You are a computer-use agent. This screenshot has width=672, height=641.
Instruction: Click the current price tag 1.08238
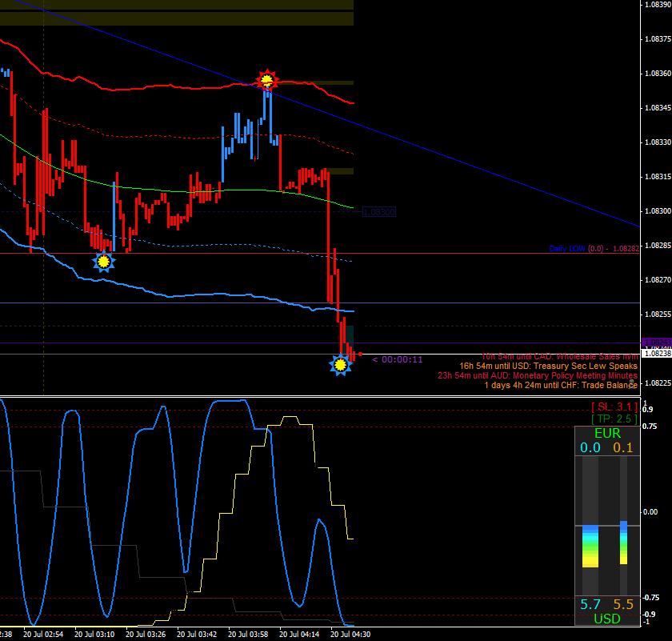click(x=658, y=354)
